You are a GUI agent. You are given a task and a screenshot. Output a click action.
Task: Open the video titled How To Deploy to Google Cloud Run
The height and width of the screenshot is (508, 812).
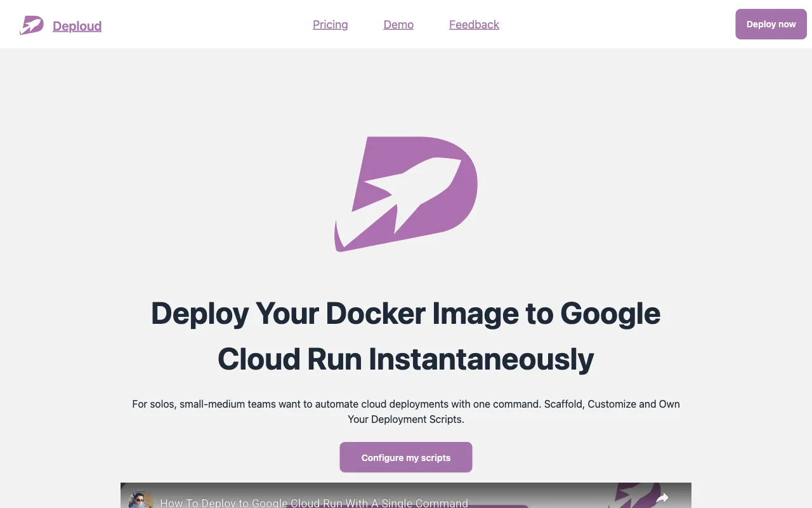click(x=314, y=503)
